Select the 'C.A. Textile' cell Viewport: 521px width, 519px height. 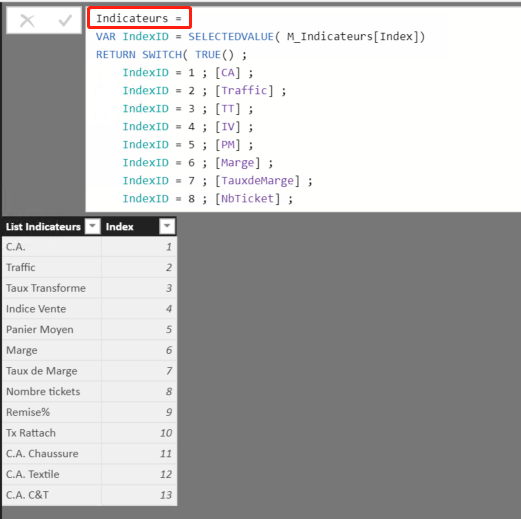52,474
